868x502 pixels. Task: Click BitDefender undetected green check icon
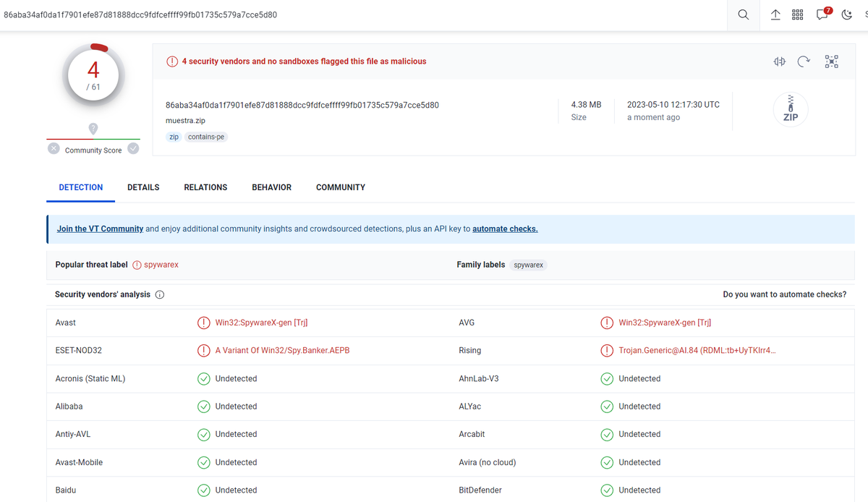point(608,490)
